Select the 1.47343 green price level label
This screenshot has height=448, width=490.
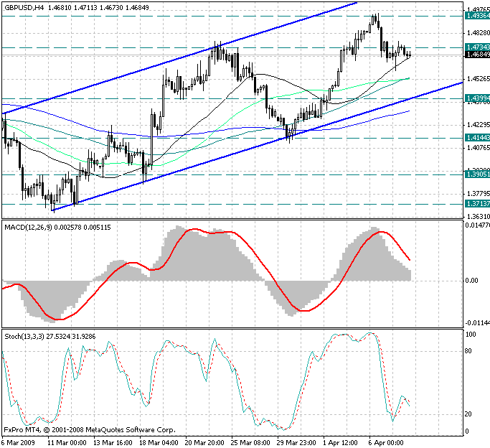coord(477,47)
